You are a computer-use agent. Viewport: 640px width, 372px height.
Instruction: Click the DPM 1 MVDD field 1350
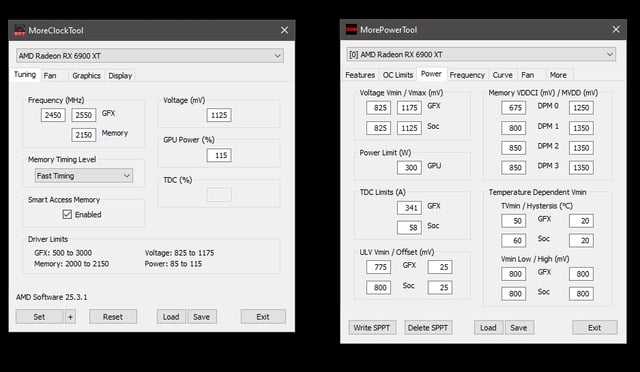click(581, 128)
